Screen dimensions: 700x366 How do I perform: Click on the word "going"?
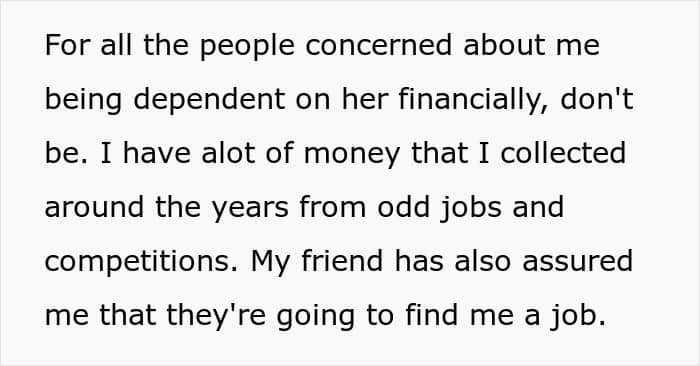tap(315, 317)
